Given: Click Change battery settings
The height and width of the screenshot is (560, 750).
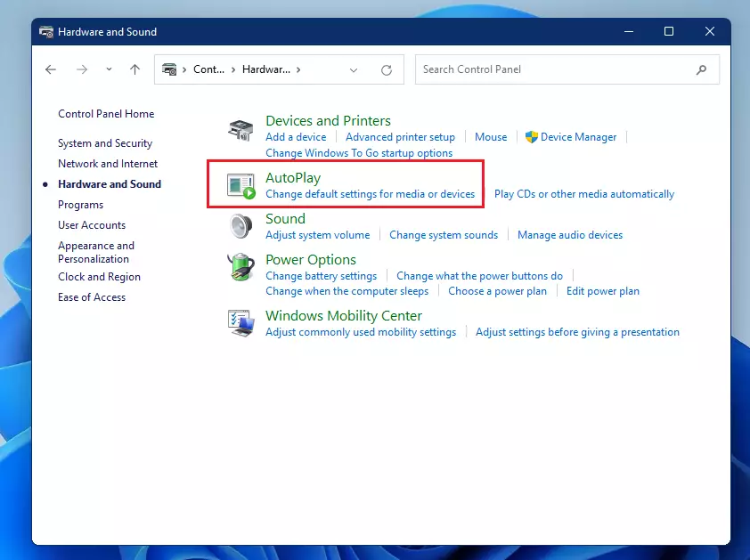Looking at the screenshot, I should [322, 276].
